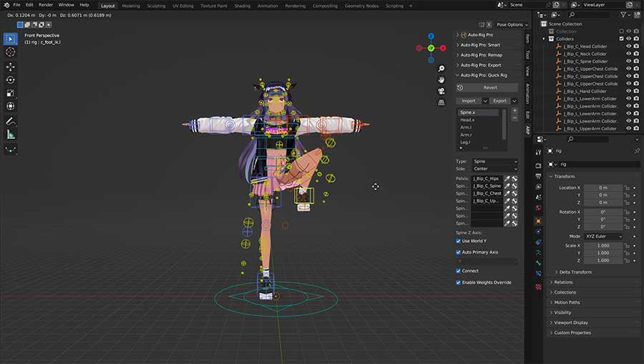
Task: Select the Select Box tool
Action: pyautogui.click(x=11, y=39)
